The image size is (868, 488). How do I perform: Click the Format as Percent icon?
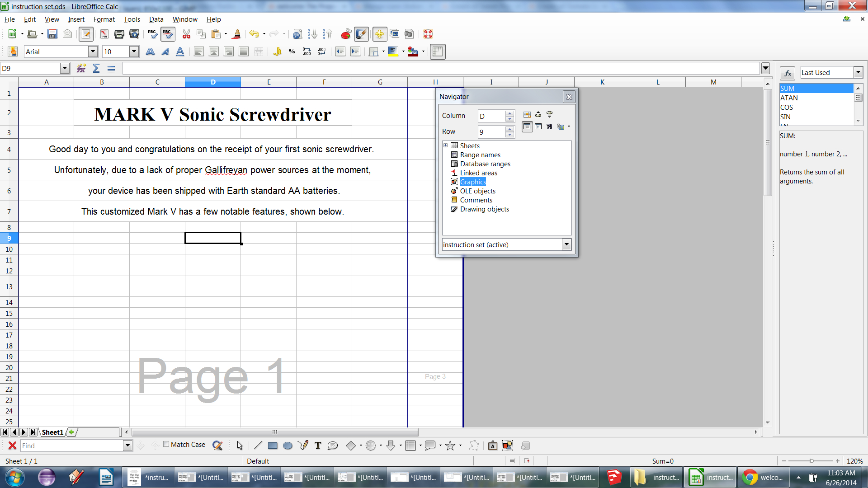(292, 52)
